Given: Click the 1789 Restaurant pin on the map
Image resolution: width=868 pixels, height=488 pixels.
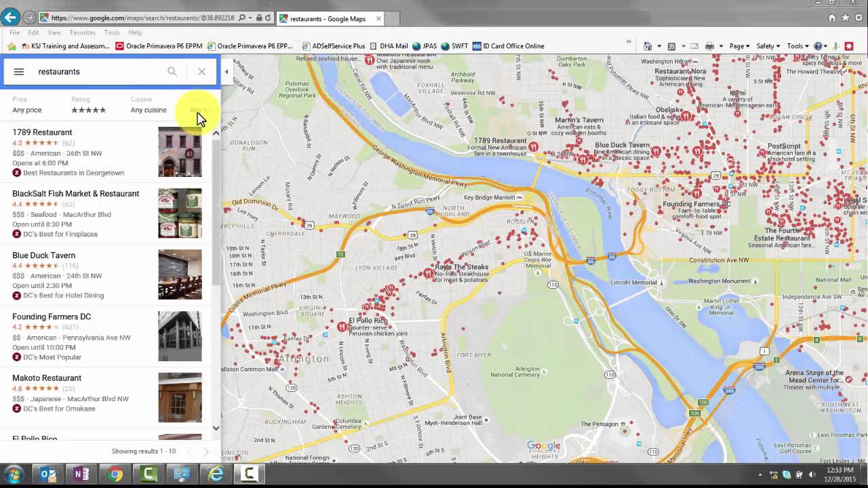Looking at the screenshot, I should tap(534, 146).
